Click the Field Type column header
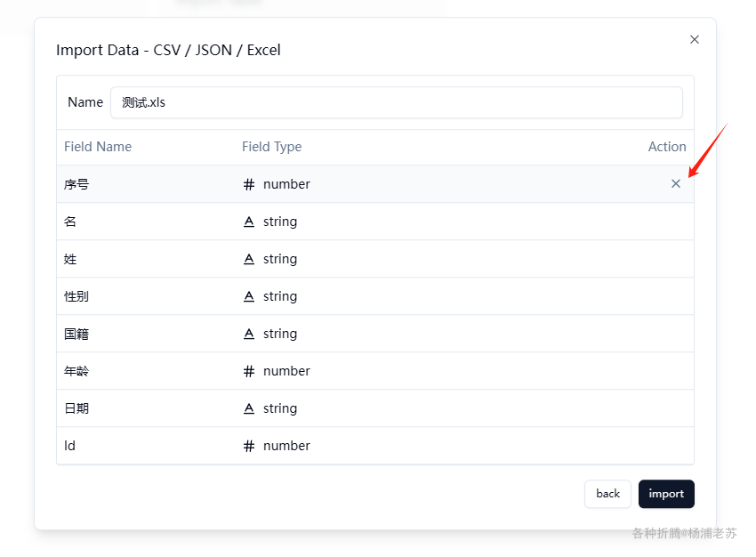Screen dimensions: 756x557 tap(271, 147)
